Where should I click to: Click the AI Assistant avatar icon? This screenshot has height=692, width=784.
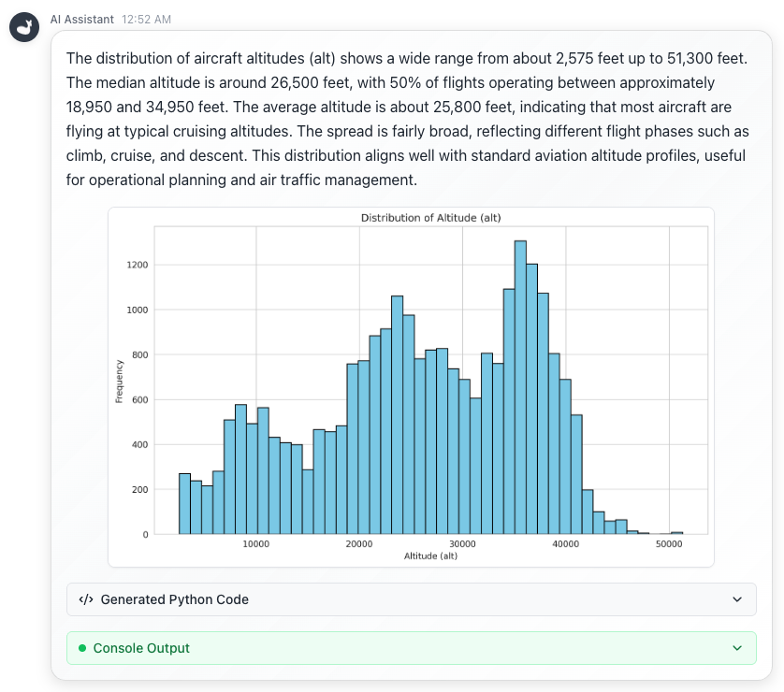pos(23,27)
